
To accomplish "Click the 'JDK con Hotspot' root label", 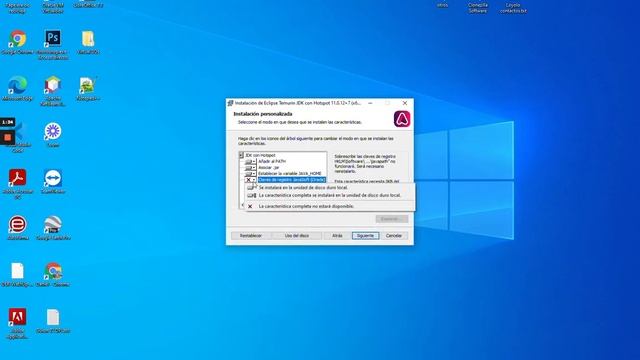I will point(260,156).
